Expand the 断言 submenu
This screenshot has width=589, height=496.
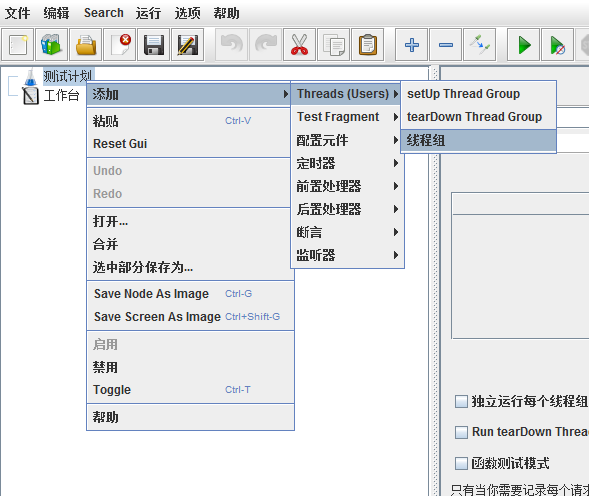[x=347, y=232]
